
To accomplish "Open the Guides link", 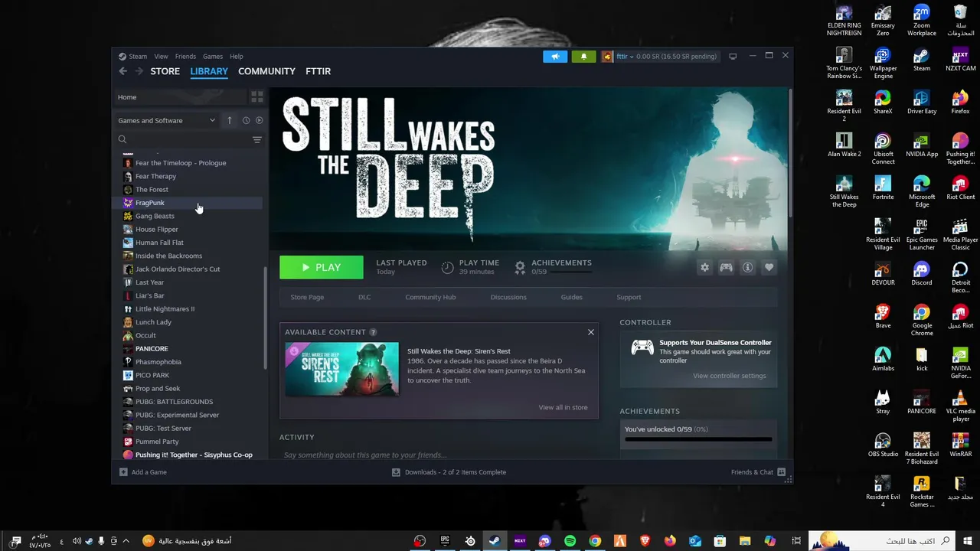I will [572, 297].
